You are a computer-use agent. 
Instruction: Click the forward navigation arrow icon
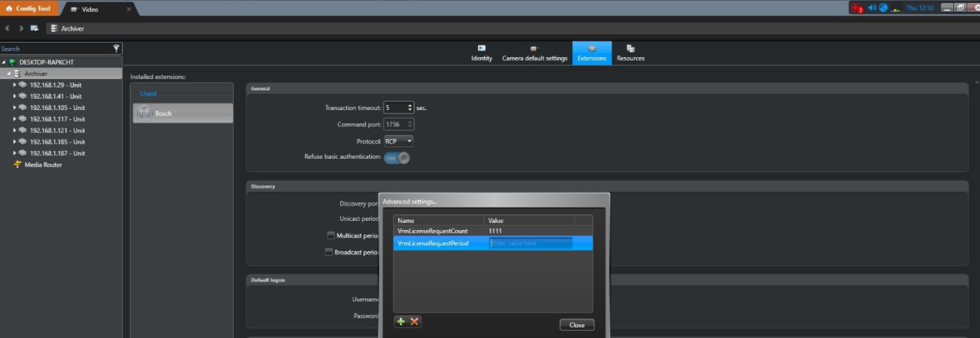21,28
